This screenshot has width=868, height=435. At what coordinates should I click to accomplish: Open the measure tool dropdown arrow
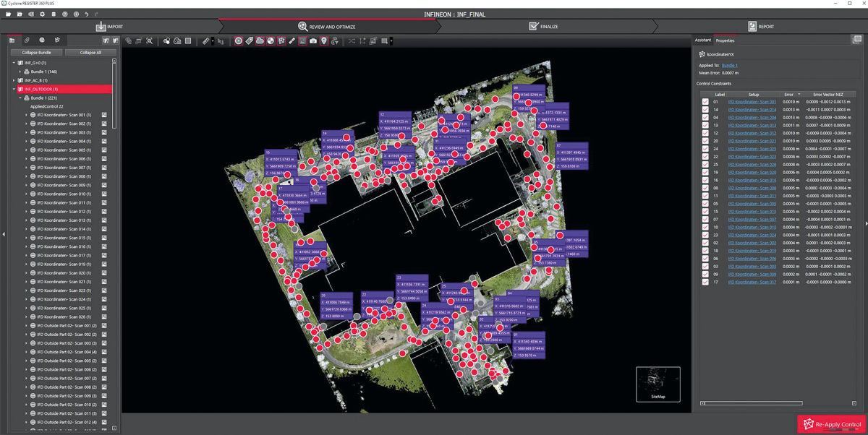click(213, 41)
